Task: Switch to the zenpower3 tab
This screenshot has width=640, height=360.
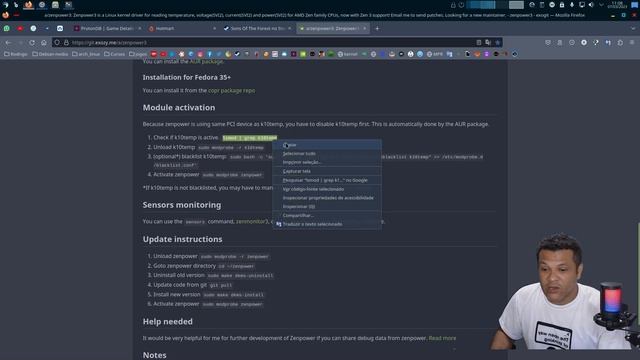Action: point(332,29)
